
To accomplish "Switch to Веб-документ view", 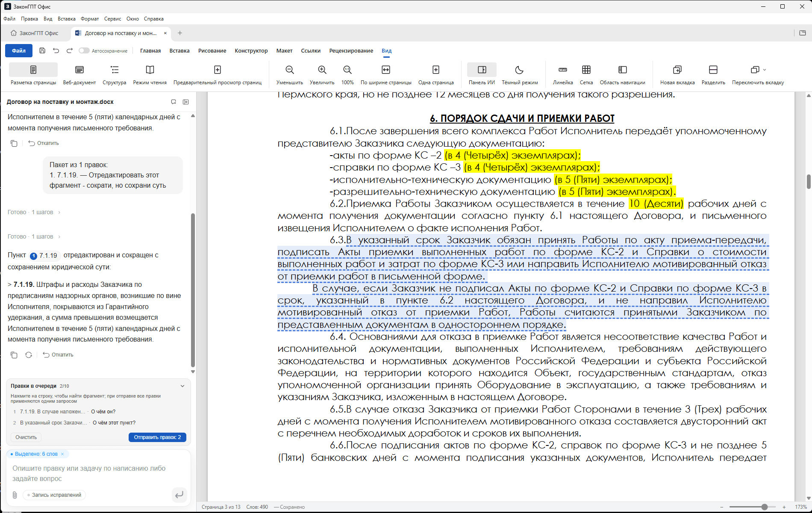I will pos(79,74).
